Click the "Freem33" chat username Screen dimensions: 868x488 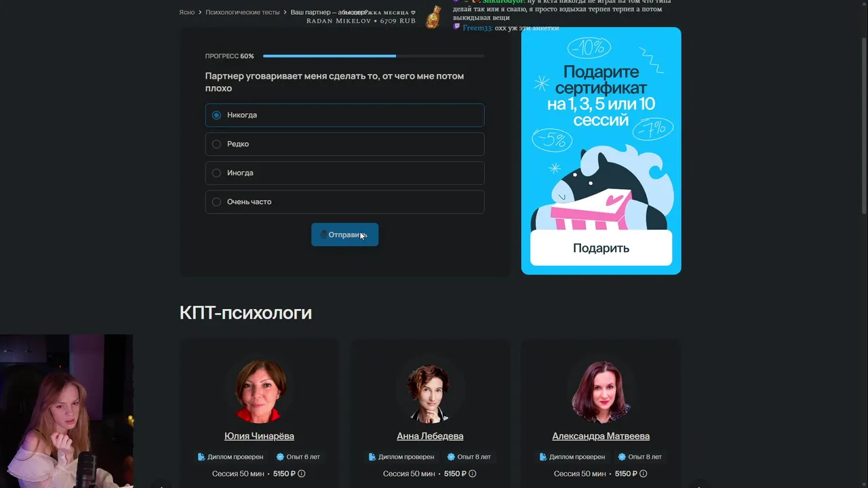point(477,28)
